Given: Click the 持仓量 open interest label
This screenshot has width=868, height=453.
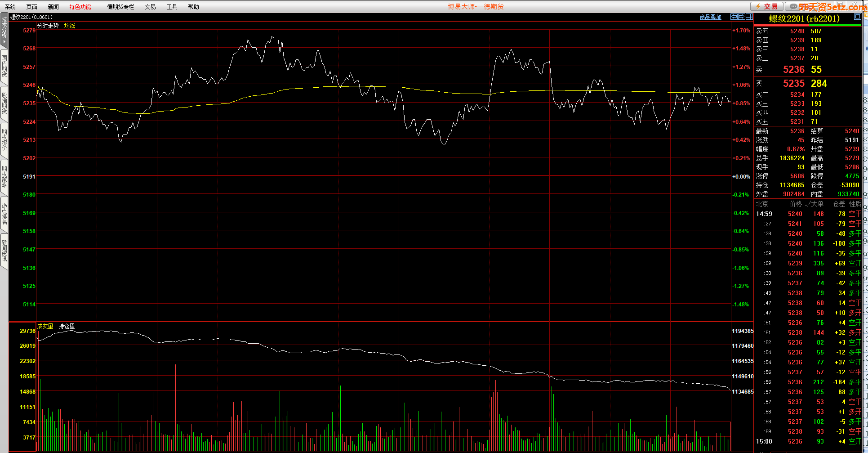Looking at the screenshot, I should pyautogui.click(x=67, y=326).
